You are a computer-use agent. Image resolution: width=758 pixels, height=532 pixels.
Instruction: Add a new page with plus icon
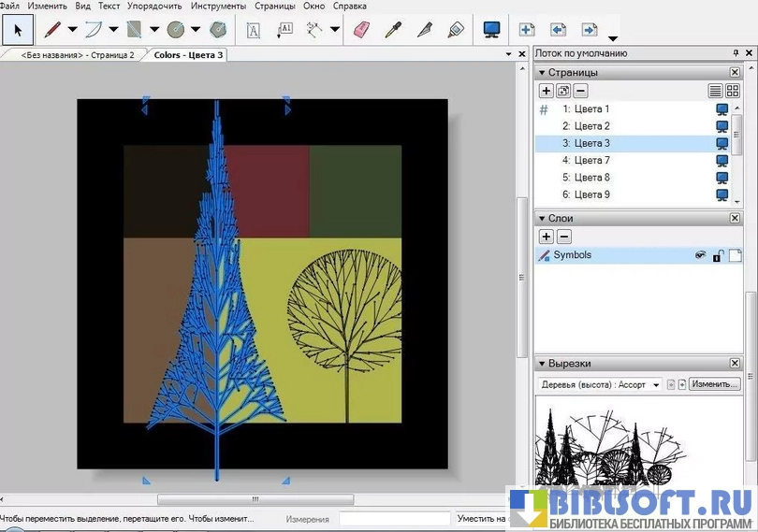click(x=527, y=30)
